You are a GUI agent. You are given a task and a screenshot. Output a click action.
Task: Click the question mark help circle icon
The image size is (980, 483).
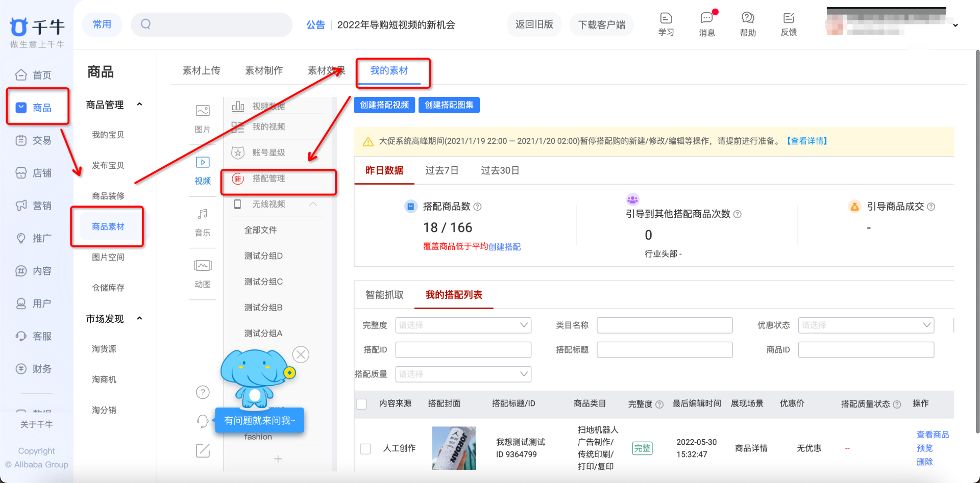(x=203, y=392)
